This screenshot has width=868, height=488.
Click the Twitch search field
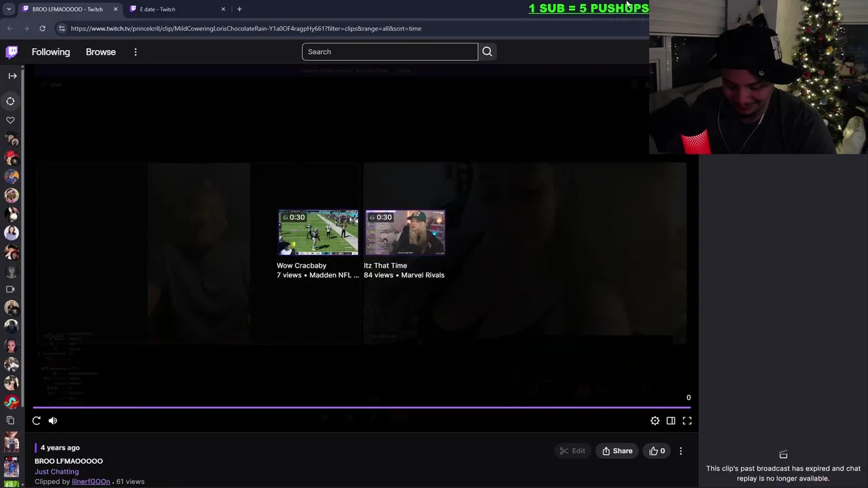tap(390, 52)
